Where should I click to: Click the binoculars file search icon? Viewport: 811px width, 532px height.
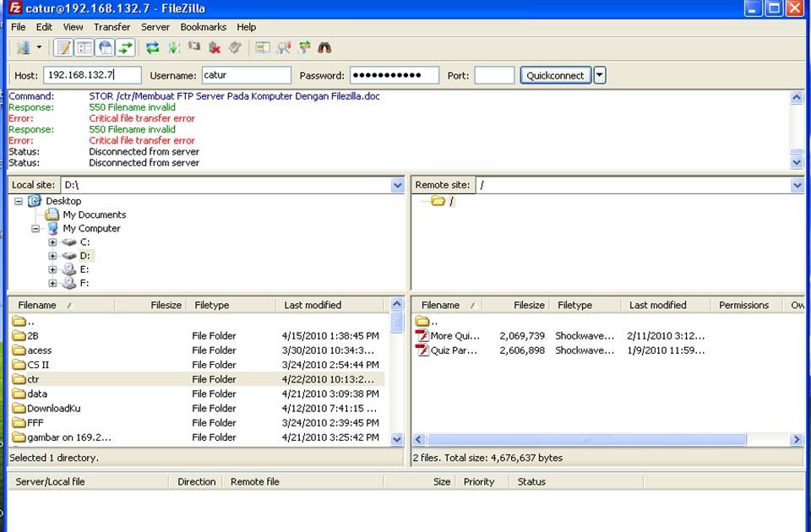(x=324, y=48)
